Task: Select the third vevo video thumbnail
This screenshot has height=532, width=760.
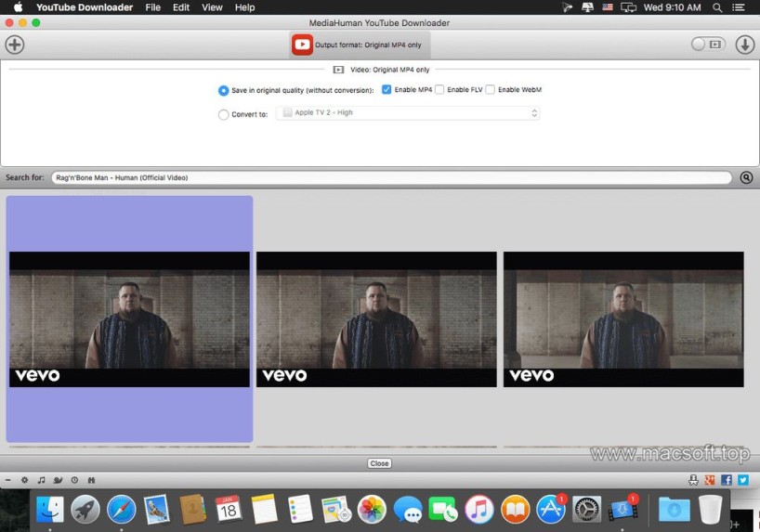Action: (x=622, y=319)
